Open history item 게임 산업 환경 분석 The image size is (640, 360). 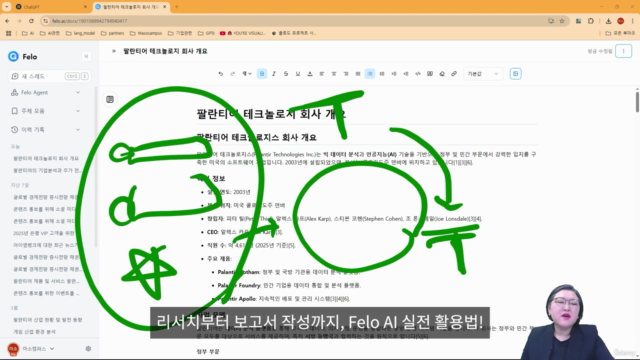pyautogui.click(x=34, y=332)
